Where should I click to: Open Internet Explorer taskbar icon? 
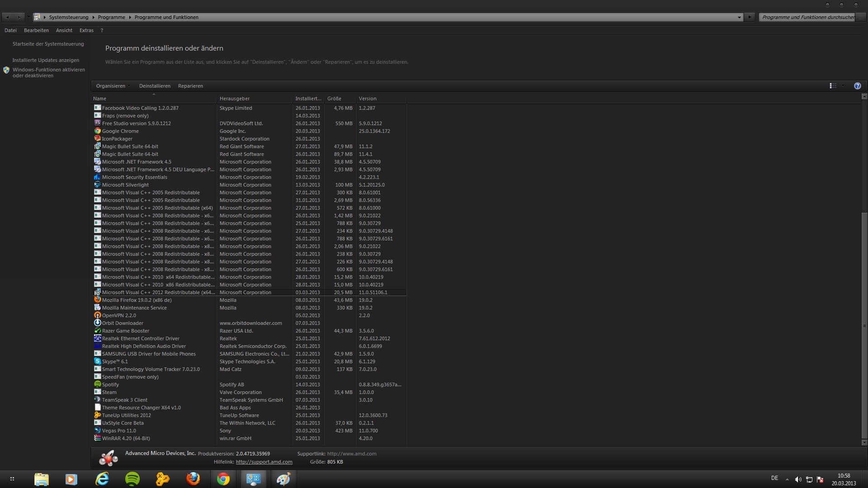click(x=102, y=479)
